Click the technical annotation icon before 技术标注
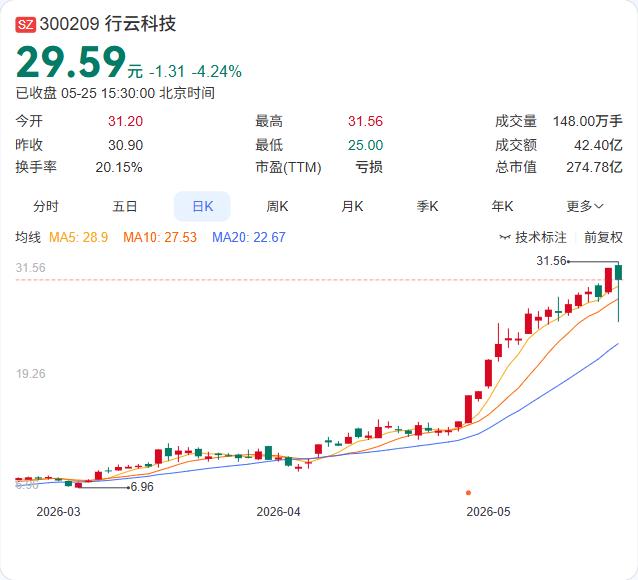 point(505,237)
